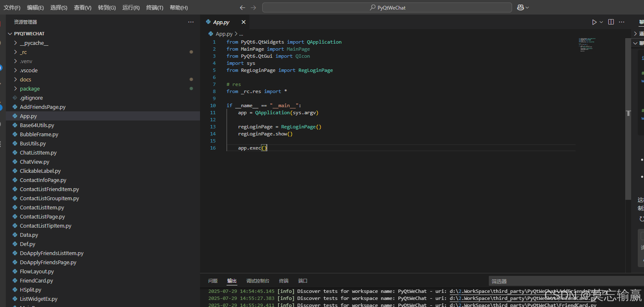Run the Python file with play icon
644x307 pixels.
(x=594, y=22)
